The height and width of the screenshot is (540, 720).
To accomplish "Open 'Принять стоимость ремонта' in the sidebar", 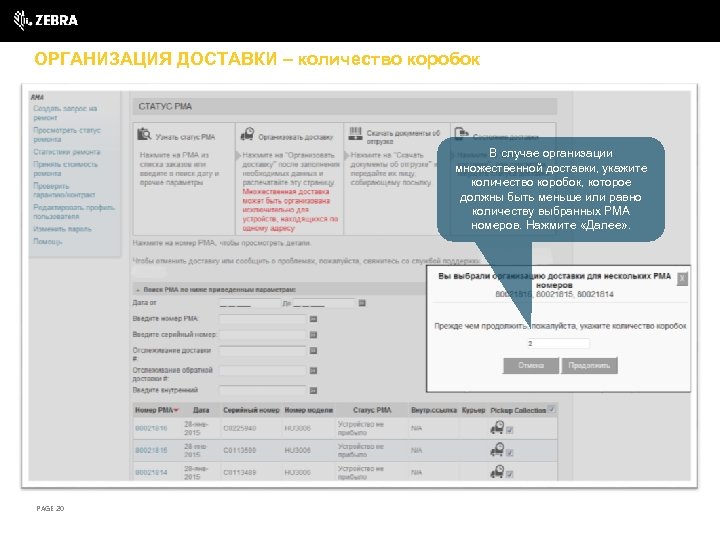I will (x=65, y=169).
